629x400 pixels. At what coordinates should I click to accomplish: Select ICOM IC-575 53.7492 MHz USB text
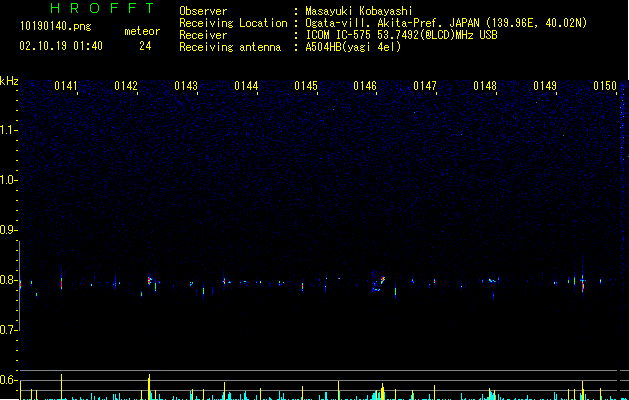[x=401, y=35]
